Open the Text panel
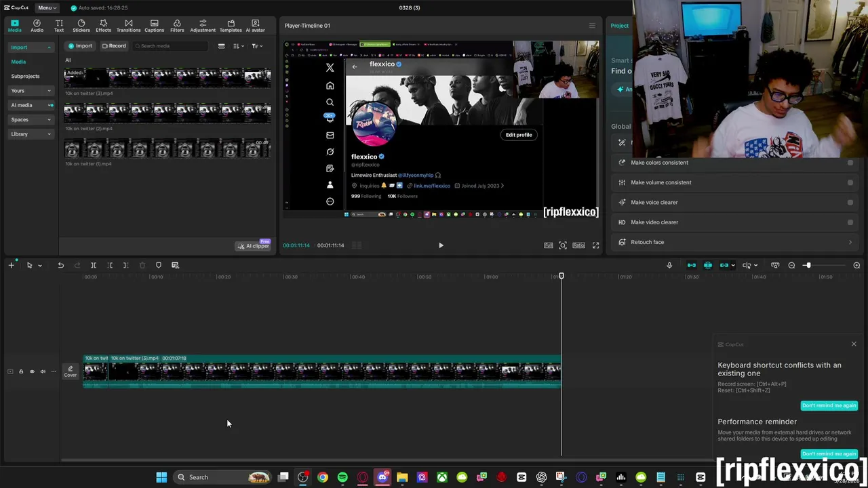868x488 pixels. pyautogui.click(x=59, y=26)
